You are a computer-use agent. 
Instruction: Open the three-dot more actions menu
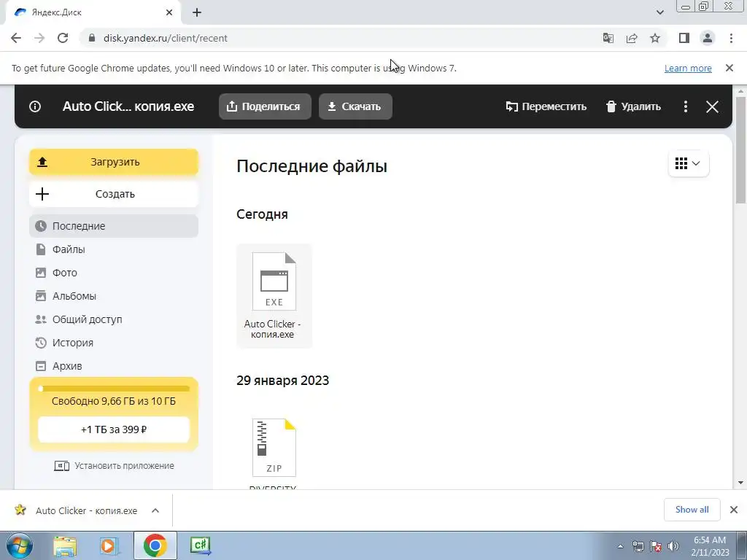click(x=686, y=106)
